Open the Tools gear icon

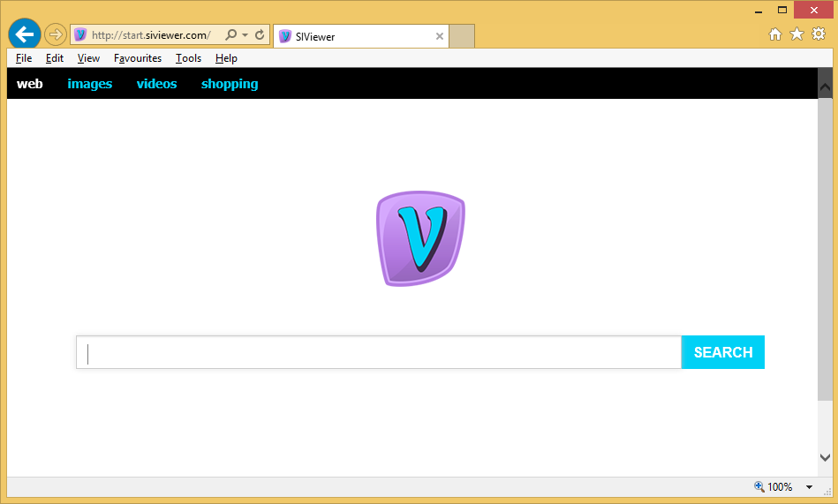pos(819,34)
